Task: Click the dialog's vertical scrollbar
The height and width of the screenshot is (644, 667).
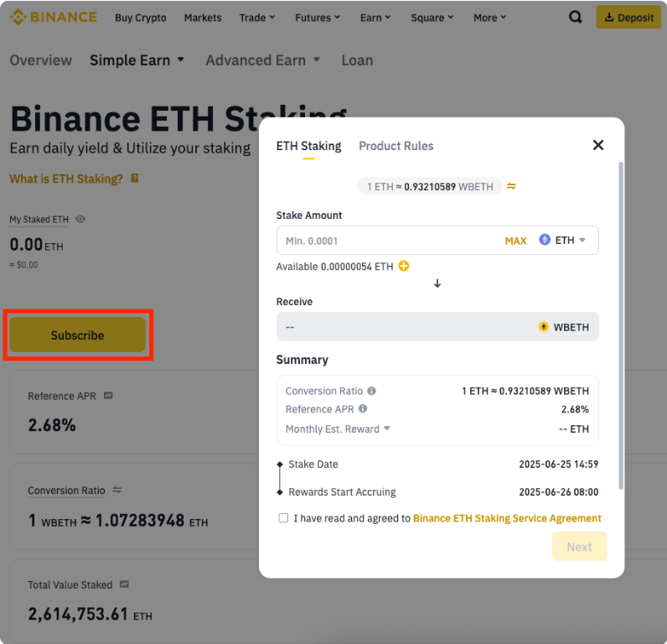Action: pyautogui.click(x=621, y=327)
